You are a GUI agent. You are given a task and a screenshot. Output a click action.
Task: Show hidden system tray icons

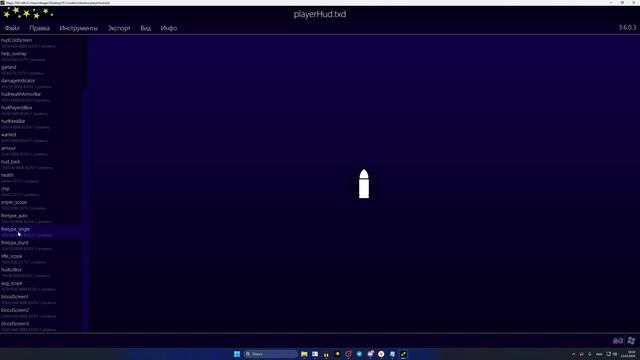(573, 354)
